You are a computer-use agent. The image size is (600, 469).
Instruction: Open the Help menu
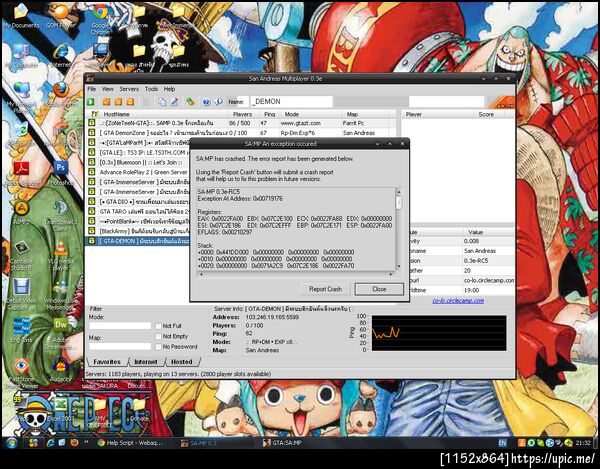169,89
